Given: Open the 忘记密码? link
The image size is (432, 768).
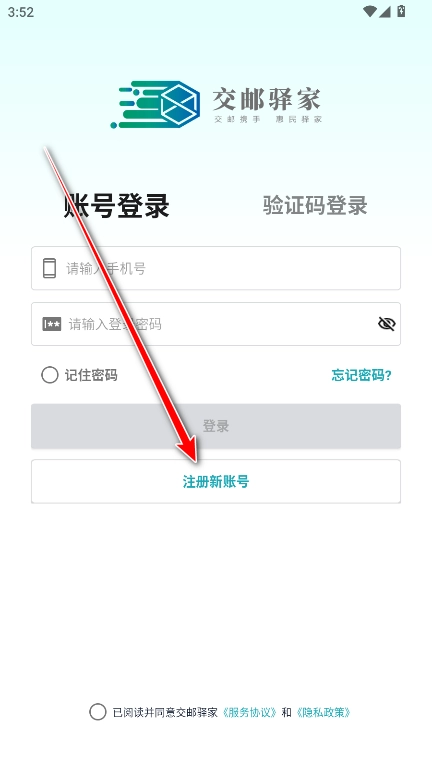Looking at the screenshot, I should (x=361, y=375).
